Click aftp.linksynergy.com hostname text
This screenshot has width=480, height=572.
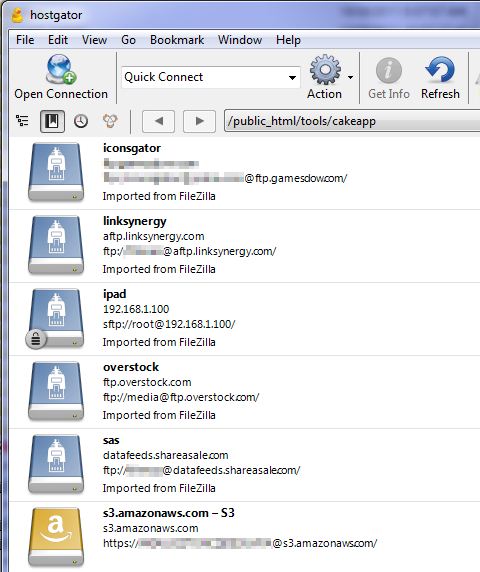154,236
